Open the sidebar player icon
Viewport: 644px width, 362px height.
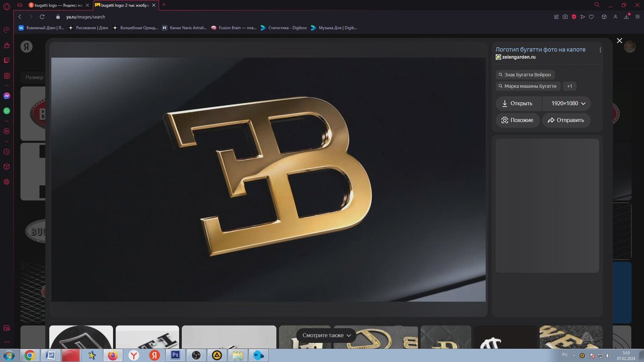pyautogui.click(x=6, y=131)
